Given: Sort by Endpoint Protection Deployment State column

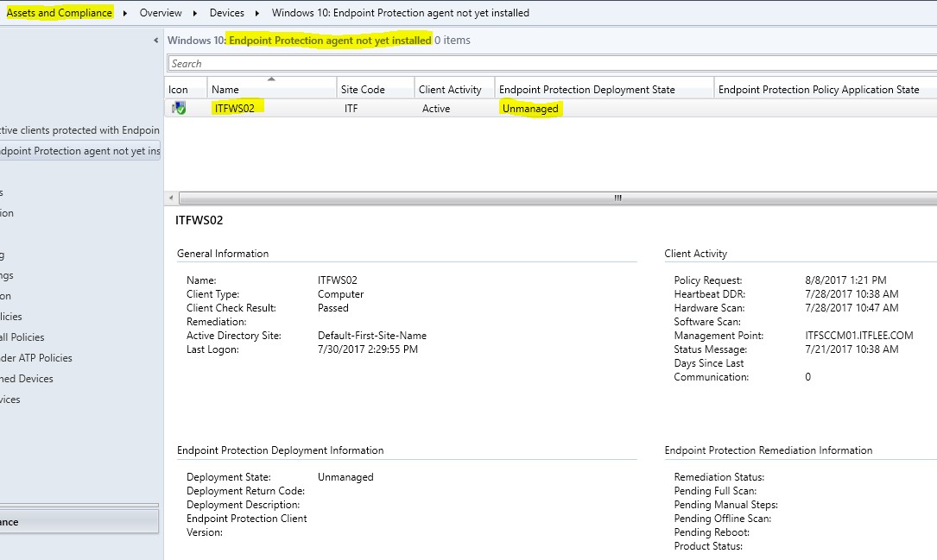Looking at the screenshot, I should [605, 89].
